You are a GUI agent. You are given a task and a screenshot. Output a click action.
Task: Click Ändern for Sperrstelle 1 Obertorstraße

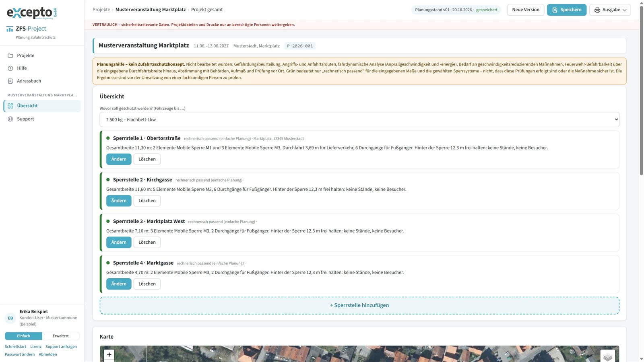click(x=119, y=159)
